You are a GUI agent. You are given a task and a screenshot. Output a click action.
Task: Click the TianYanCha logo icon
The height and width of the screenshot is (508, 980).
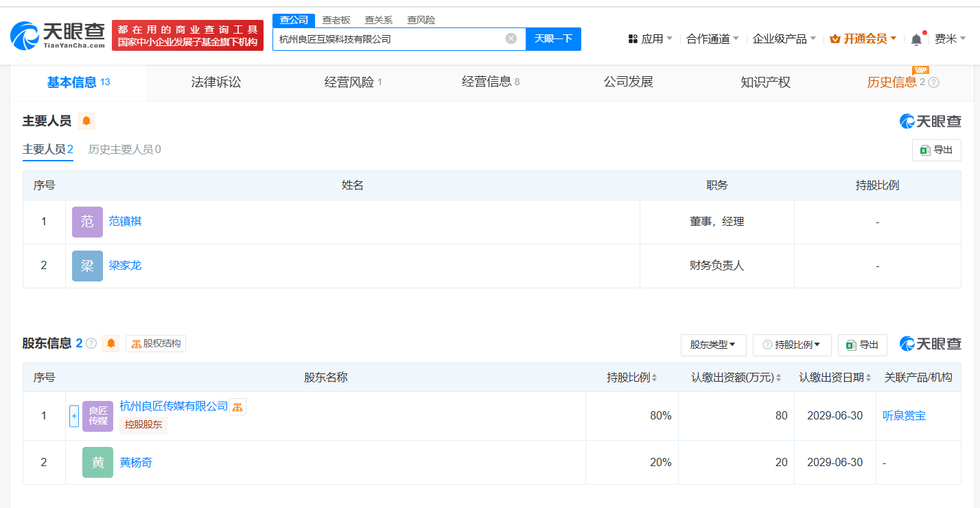click(25, 36)
